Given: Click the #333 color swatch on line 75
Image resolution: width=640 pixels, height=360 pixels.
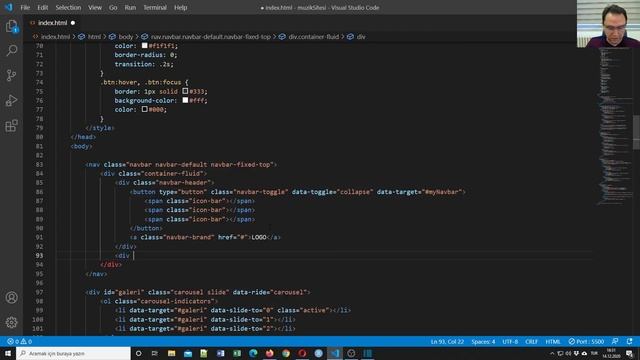Looking at the screenshot, I should [x=185, y=91].
